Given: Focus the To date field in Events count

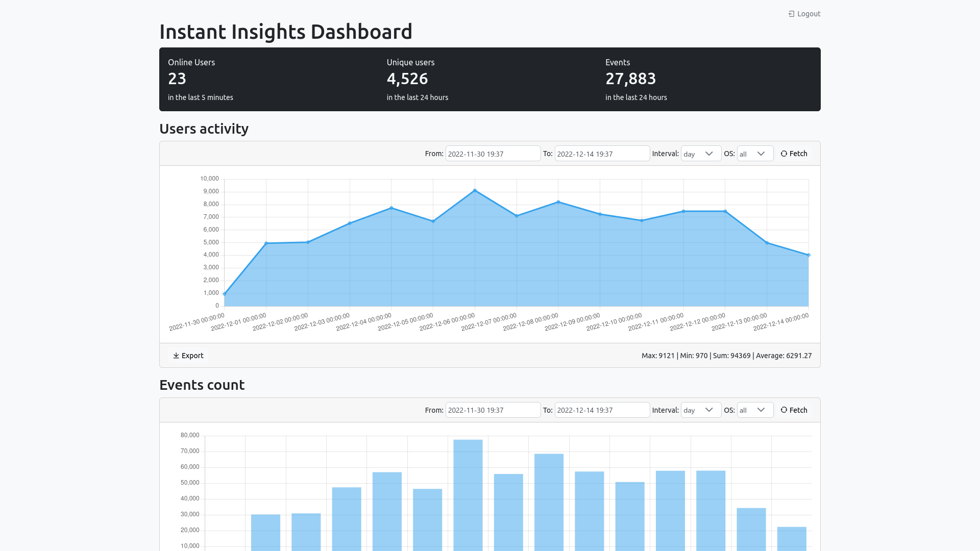Looking at the screenshot, I should click(x=602, y=410).
